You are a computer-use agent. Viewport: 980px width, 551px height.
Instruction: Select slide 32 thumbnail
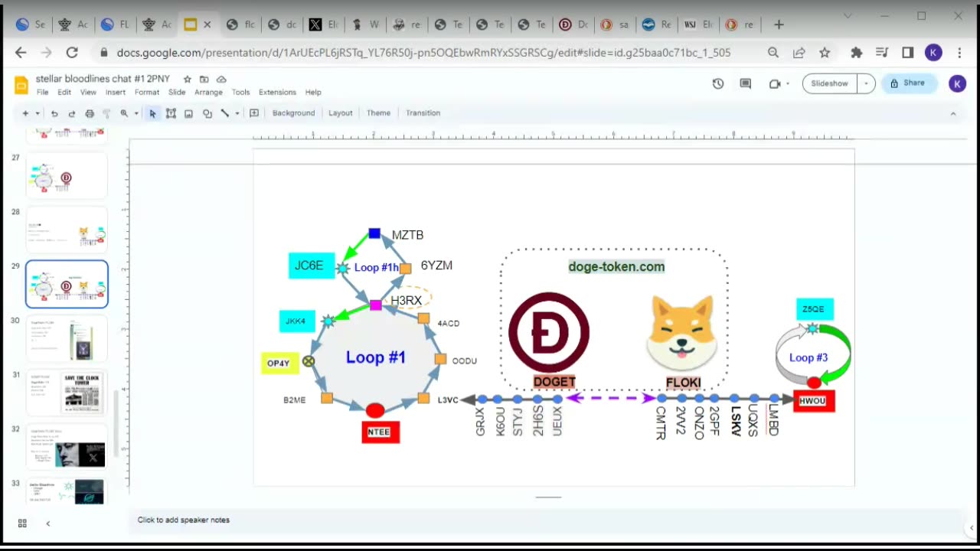[x=67, y=447]
